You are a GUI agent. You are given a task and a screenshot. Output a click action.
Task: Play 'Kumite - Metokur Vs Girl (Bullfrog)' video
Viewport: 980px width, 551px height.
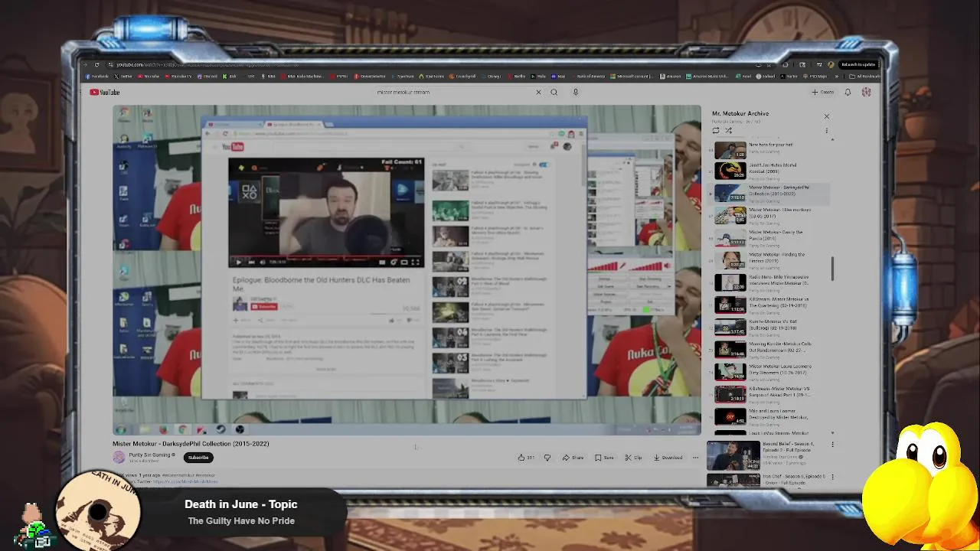click(767, 327)
